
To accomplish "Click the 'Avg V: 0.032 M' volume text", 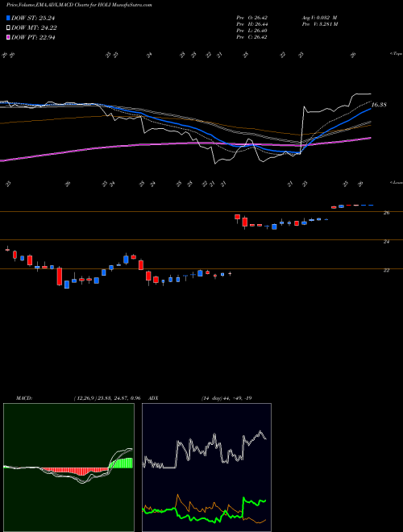I will (321, 18).
